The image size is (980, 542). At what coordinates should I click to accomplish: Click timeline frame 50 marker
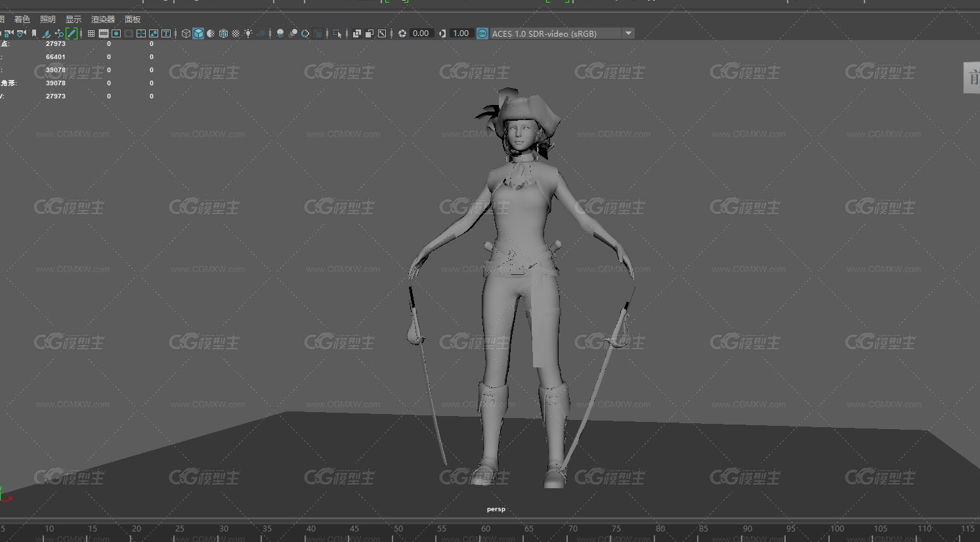398,529
